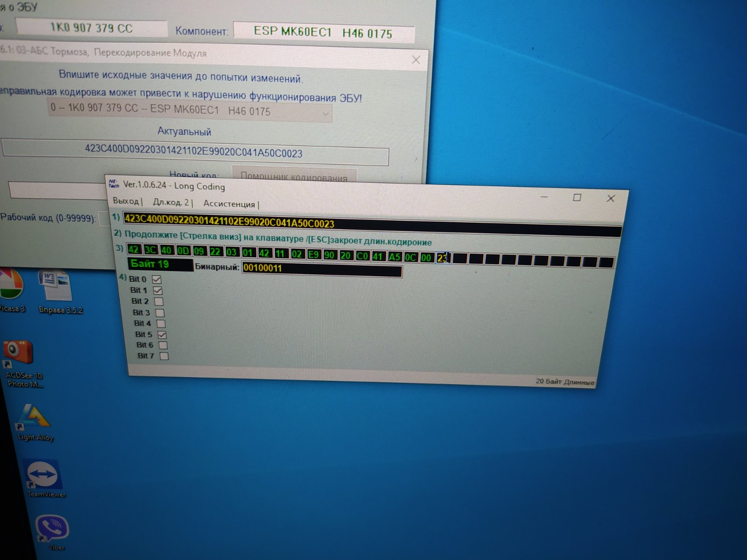This screenshot has width=747, height=560.
Task: Open the Дл.код. 2 menu
Action: (x=171, y=203)
